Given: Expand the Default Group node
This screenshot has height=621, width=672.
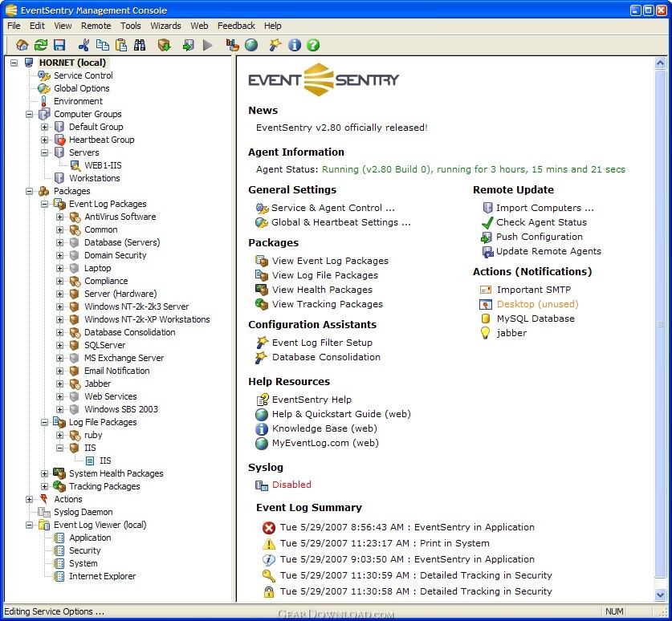Looking at the screenshot, I should 45,128.
